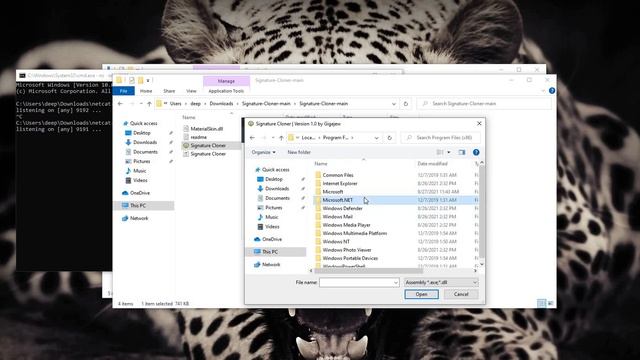Click the Manage contextual tab
640x360 pixels.
[226, 81]
